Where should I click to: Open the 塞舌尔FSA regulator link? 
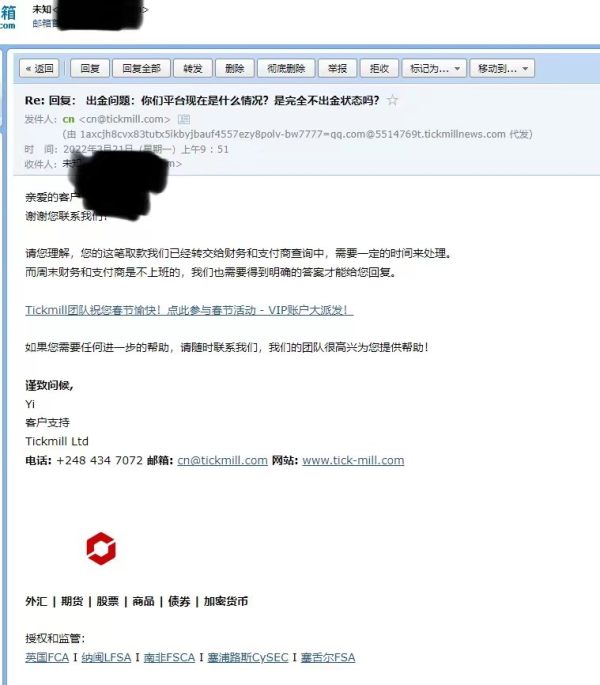(x=328, y=657)
